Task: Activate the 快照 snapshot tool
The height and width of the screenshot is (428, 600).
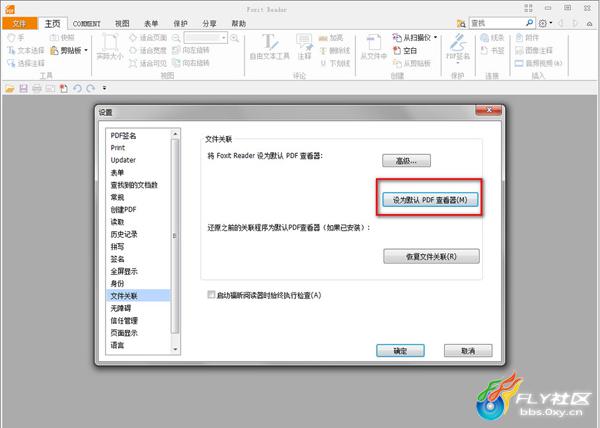Action: 62,37
